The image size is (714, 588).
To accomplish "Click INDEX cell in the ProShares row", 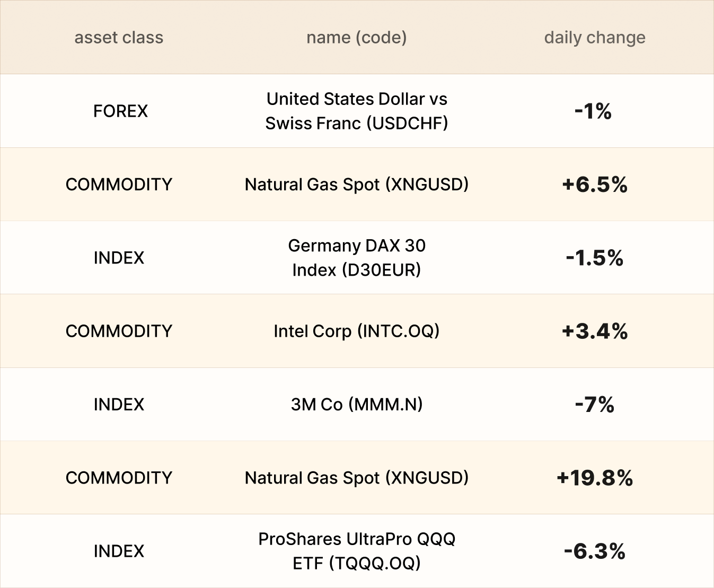I will pos(119,551).
